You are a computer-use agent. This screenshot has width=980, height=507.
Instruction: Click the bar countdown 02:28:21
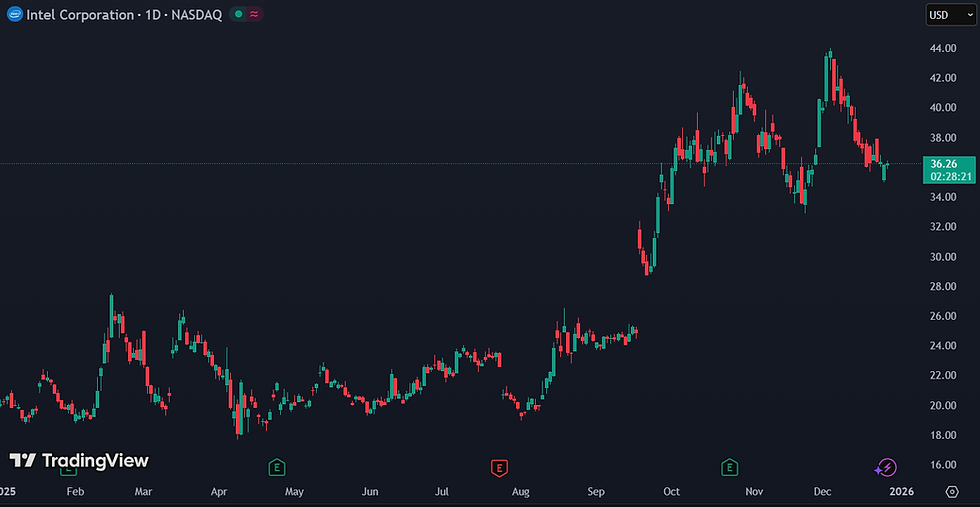950,177
